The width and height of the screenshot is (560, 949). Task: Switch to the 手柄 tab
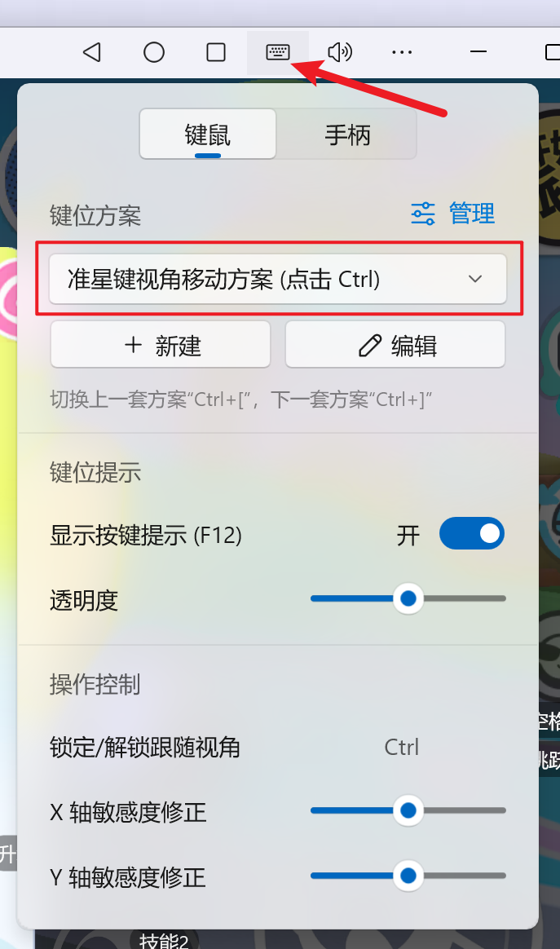point(347,135)
